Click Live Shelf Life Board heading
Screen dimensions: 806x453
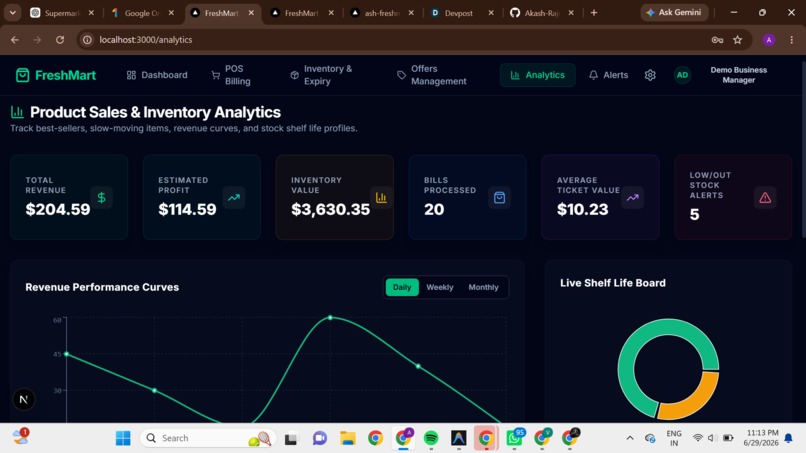(613, 283)
